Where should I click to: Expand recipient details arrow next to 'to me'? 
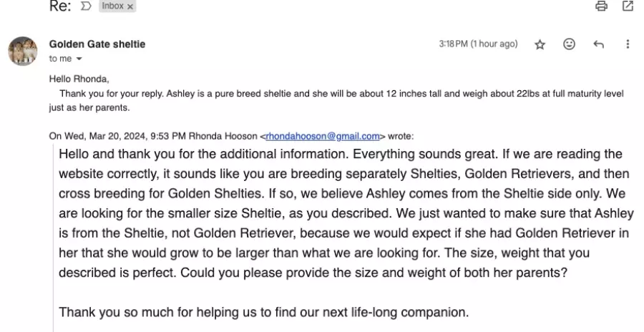79,59
